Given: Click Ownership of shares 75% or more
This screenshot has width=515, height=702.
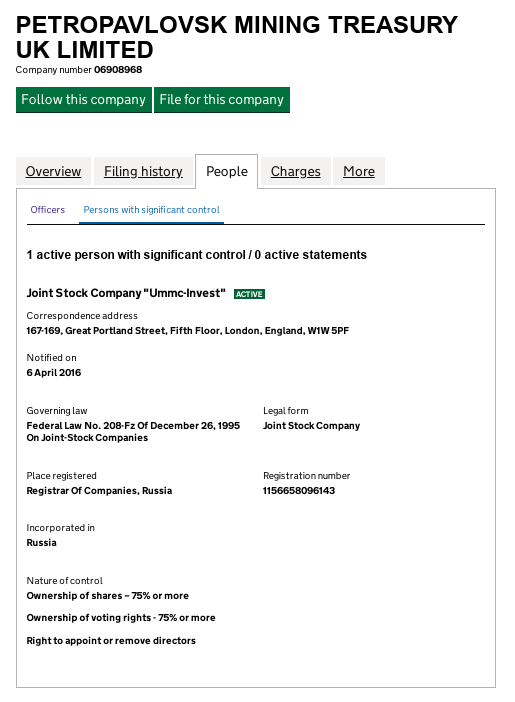Looking at the screenshot, I should point(107,595).
